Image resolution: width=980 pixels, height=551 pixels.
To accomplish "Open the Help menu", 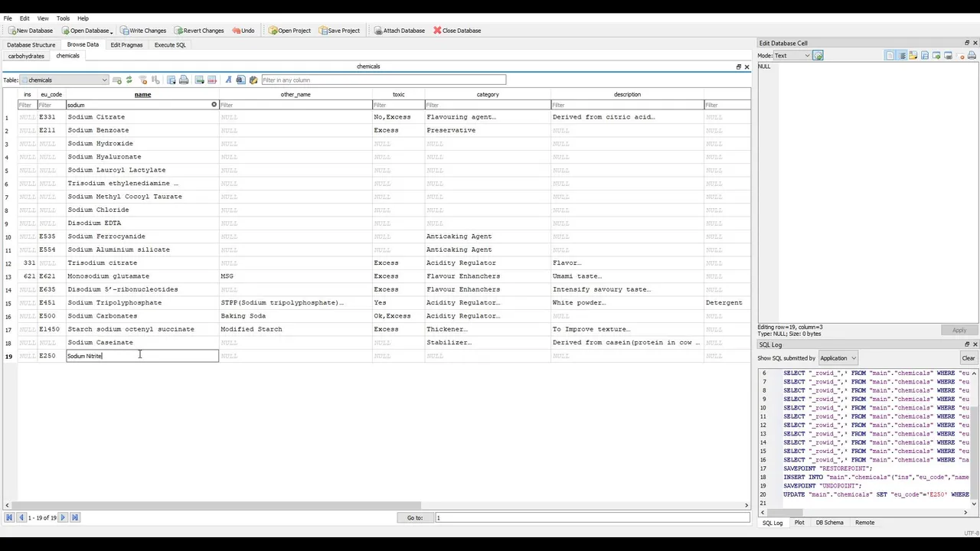I will [x=83, y=18].
